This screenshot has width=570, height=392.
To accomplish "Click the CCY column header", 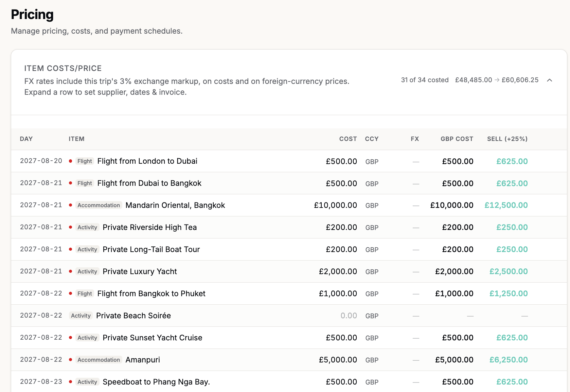I will tap(372, 139).
